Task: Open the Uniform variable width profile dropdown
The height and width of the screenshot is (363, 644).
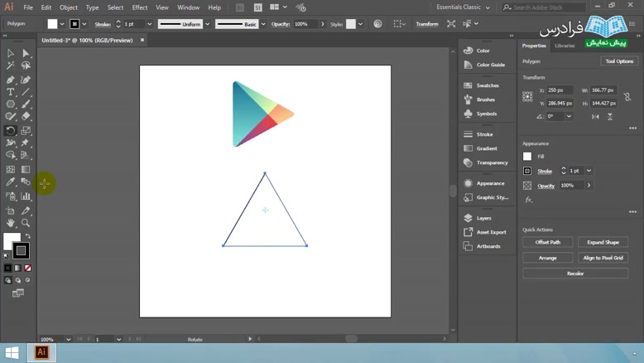Action: (208, 24)
